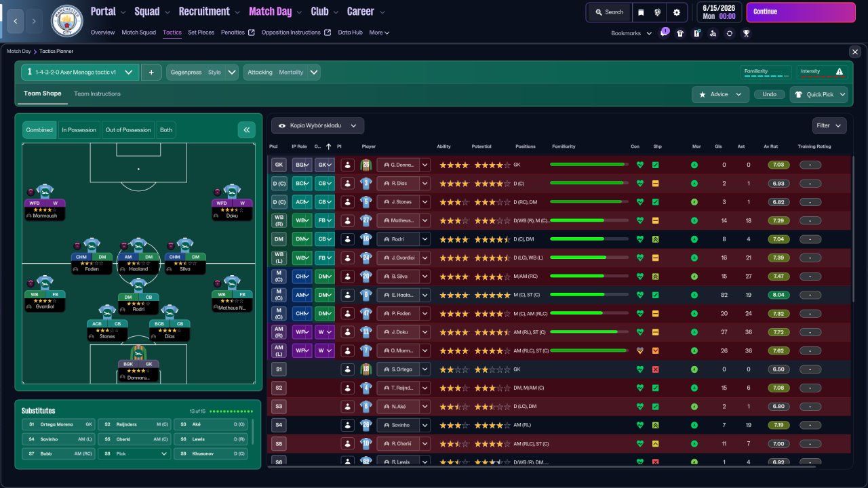This screenshot has height=488, width=868.
Task: Open player instructions icon for S. Ortega
Action: (347, 369)
